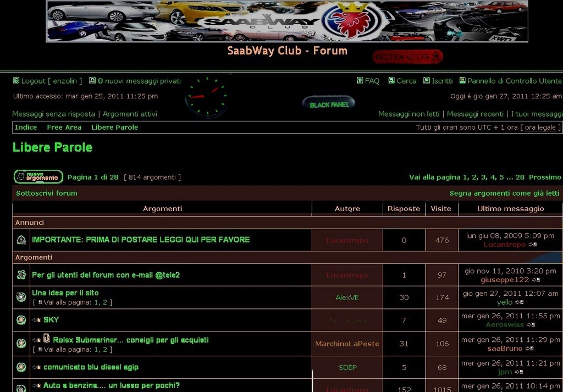Go to Prossimo page link
Image resolution: width=563 pixels, height=392 pixels.
[x=545, y=177]
